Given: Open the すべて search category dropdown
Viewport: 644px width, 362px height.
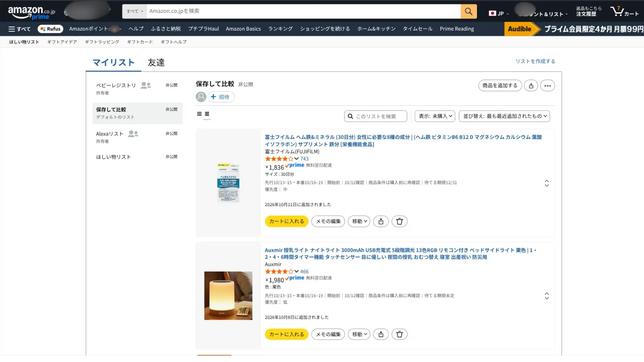Looking at the screenshot, I should 134,11.
